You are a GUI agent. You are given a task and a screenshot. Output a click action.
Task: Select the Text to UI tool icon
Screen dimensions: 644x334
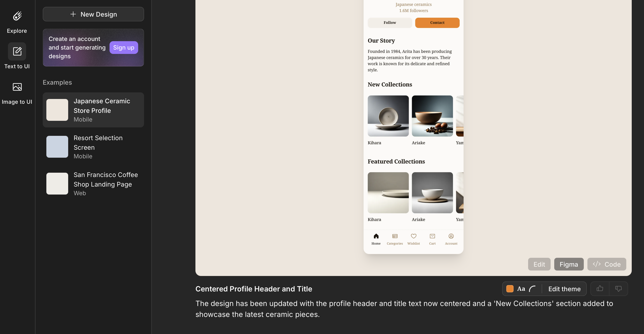pyautogui.click(x=17, y=52)
